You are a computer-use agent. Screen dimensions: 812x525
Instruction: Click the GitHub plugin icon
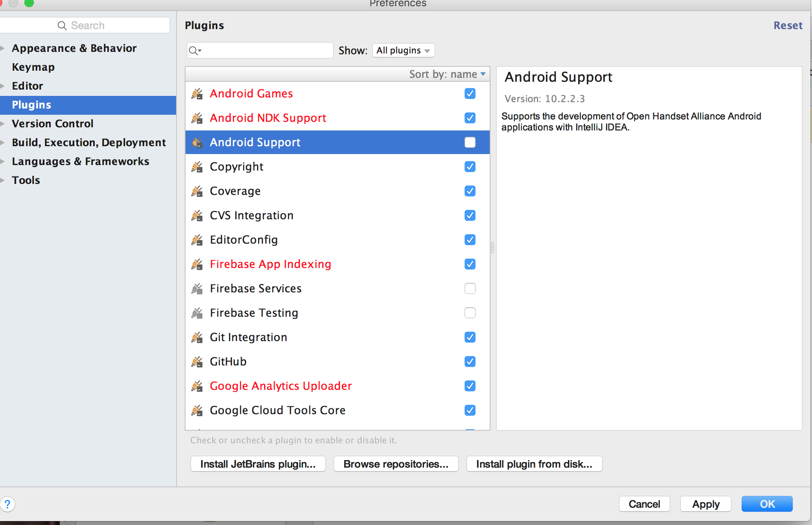click(197, 362)
